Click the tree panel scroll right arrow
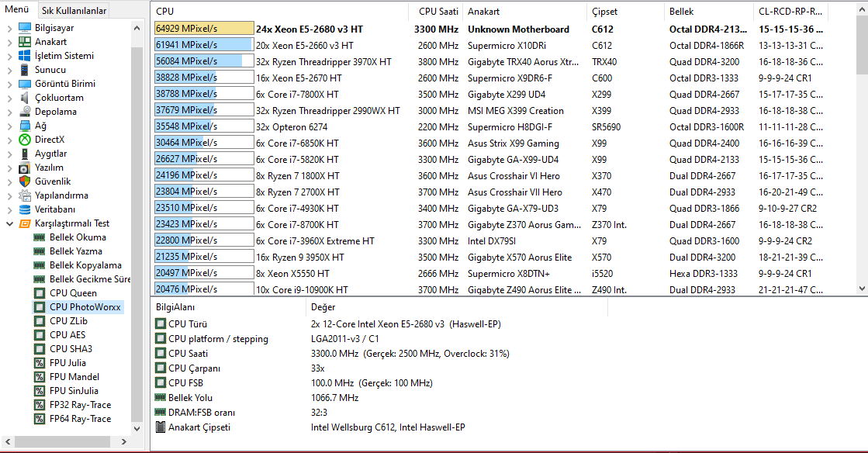Viewport: 868px width, 453px height. (x=123, y=441)
